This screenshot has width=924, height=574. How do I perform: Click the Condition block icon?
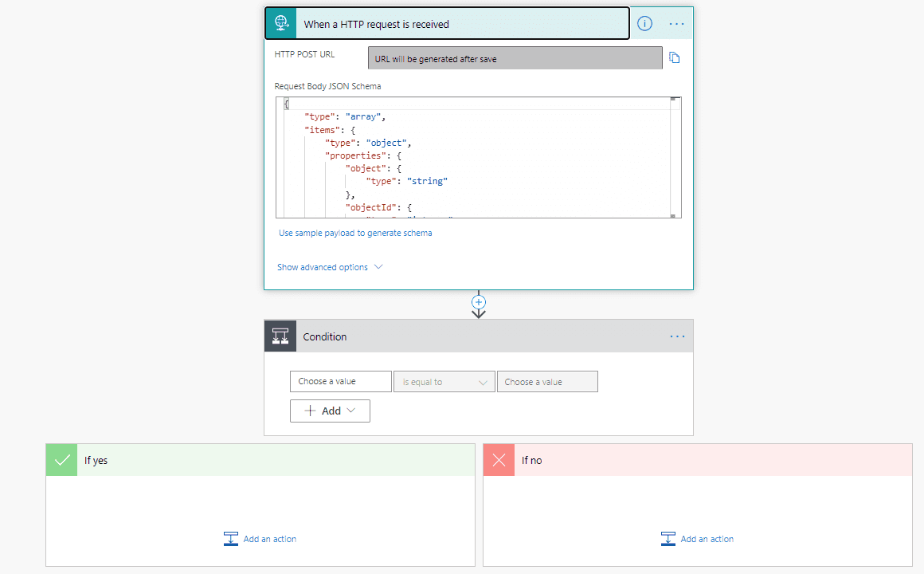coord(280,336)
